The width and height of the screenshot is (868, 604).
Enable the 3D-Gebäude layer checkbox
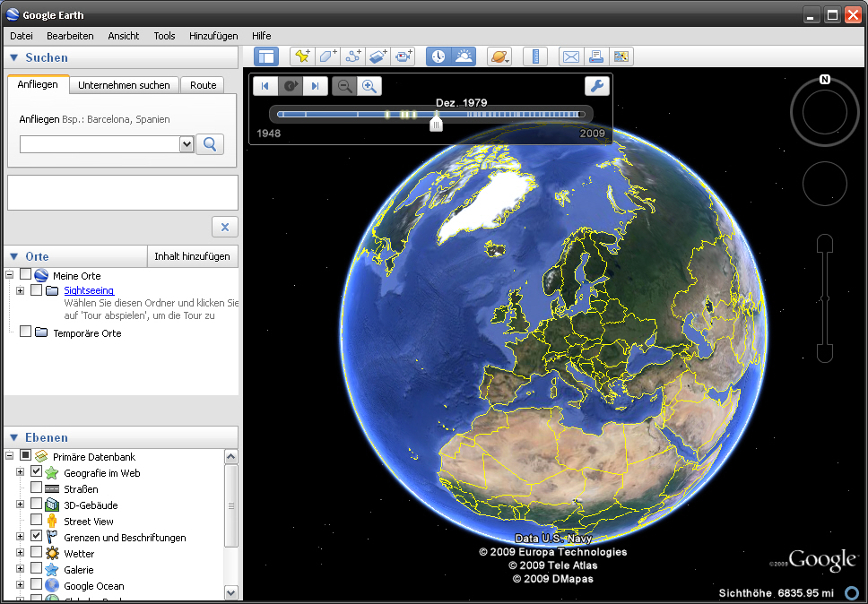(36, 504)
